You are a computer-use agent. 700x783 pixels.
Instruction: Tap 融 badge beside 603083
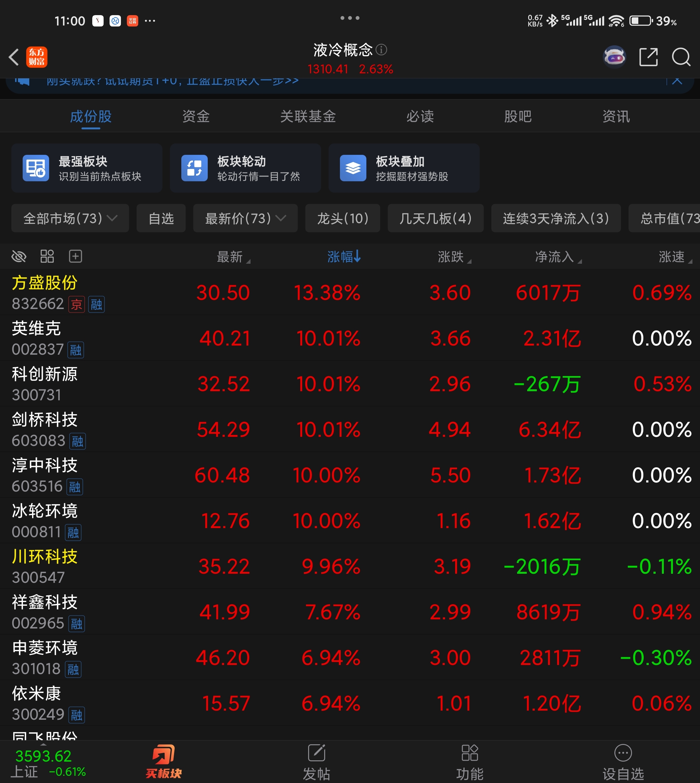point(77,441)
